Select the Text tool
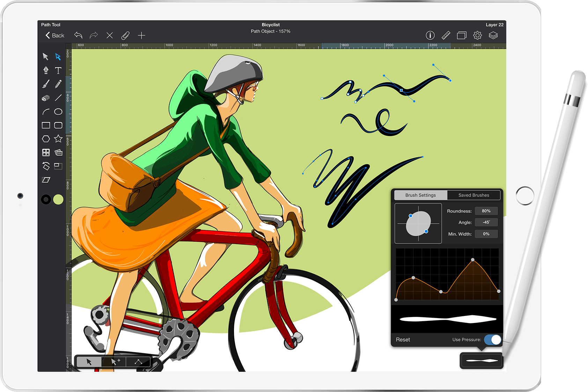The image size is (588, 392). [58, 71]
